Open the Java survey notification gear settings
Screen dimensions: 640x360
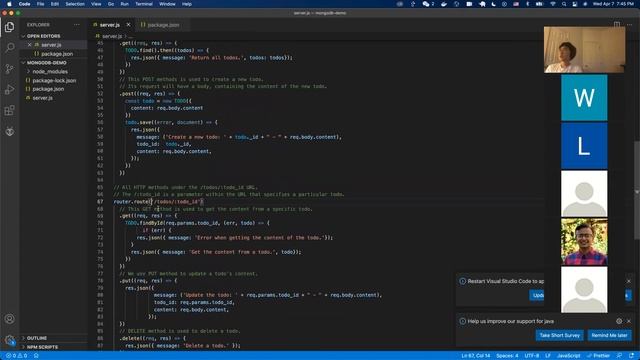[619, 321]
